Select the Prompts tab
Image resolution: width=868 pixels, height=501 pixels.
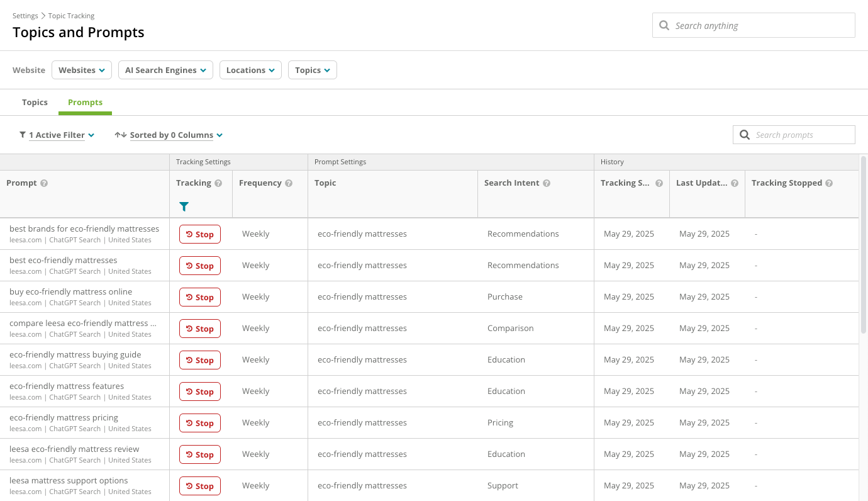85,102
